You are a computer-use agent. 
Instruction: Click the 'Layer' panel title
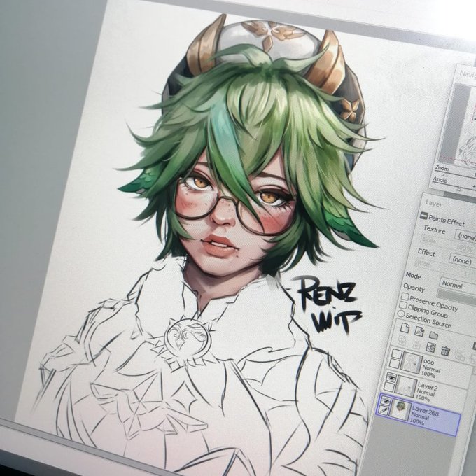[433, 203]
